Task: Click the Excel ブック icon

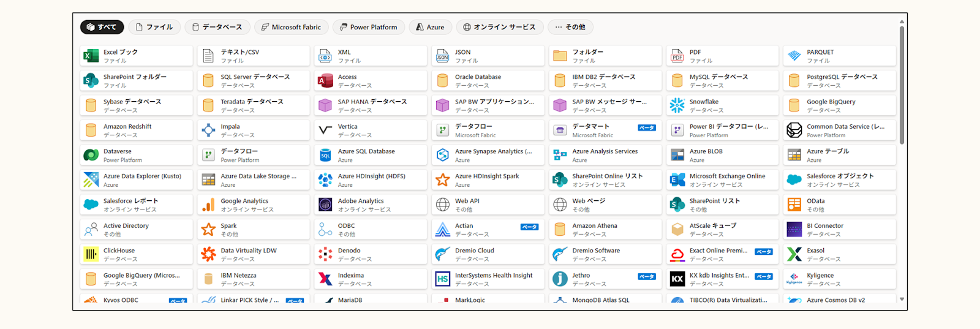Action: point(91,56)
